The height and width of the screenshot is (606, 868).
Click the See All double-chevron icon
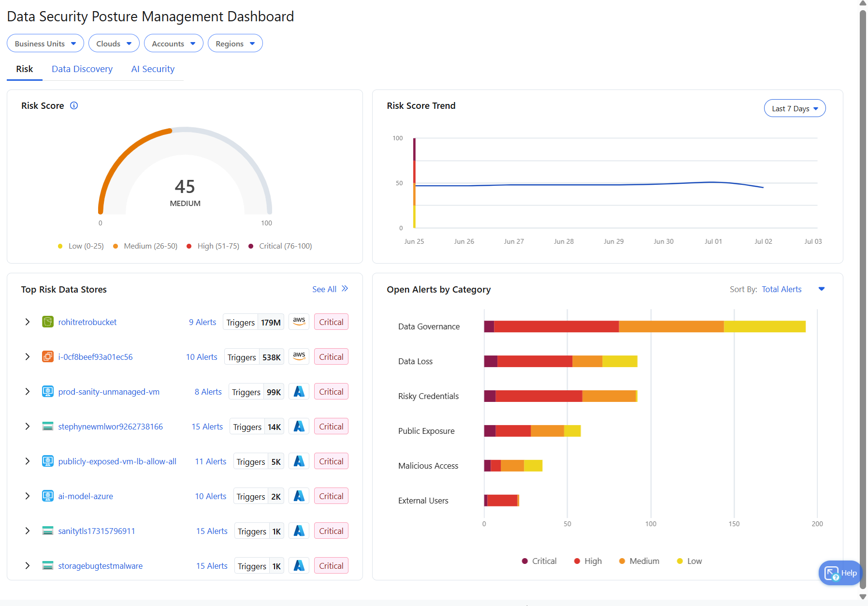(x=345, y=289)
